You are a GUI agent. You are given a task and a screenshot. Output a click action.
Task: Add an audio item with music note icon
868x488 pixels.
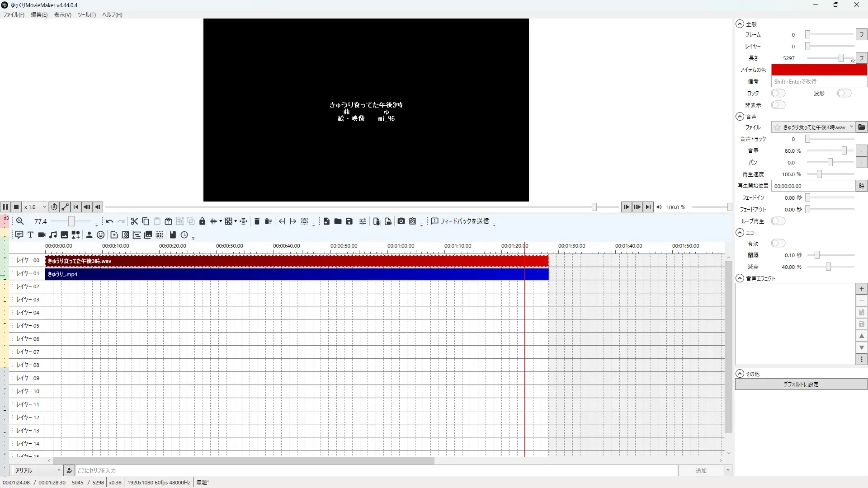(x=53, y=235)
